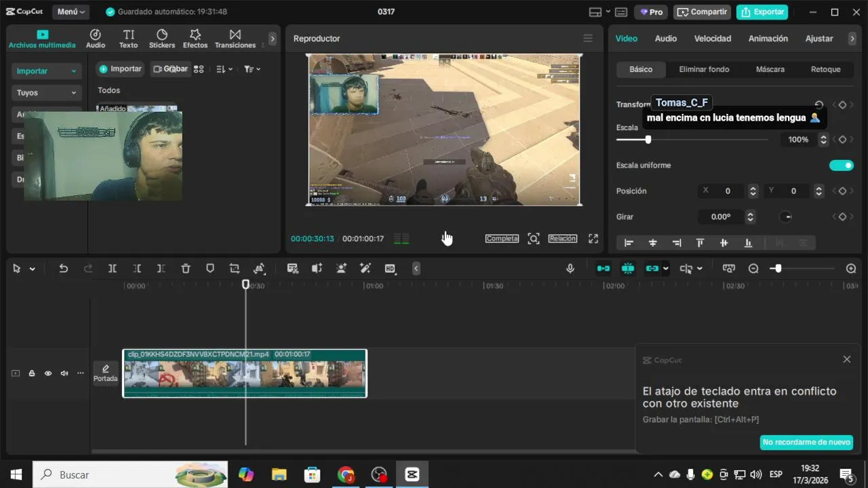Toggle the Escala uniforme switch
The image size is (868, 488).
click(x=842, y=165)
